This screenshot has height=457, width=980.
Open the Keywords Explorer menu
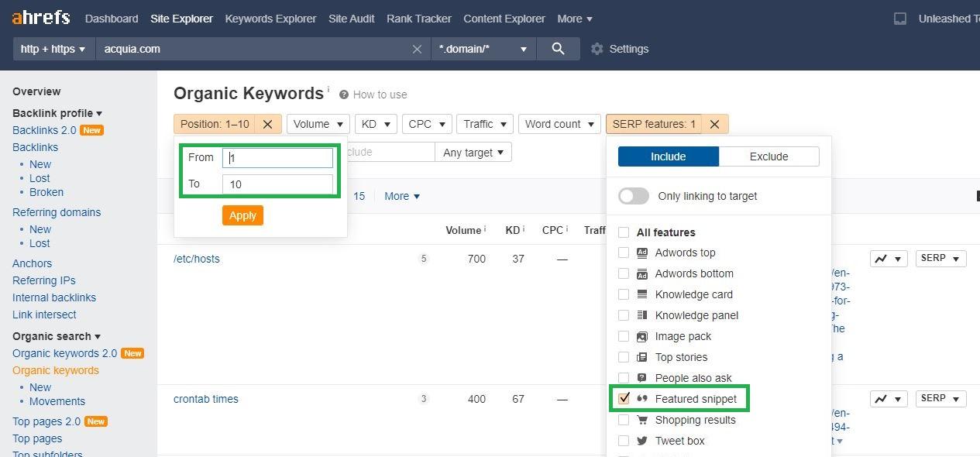pos(270,19)
